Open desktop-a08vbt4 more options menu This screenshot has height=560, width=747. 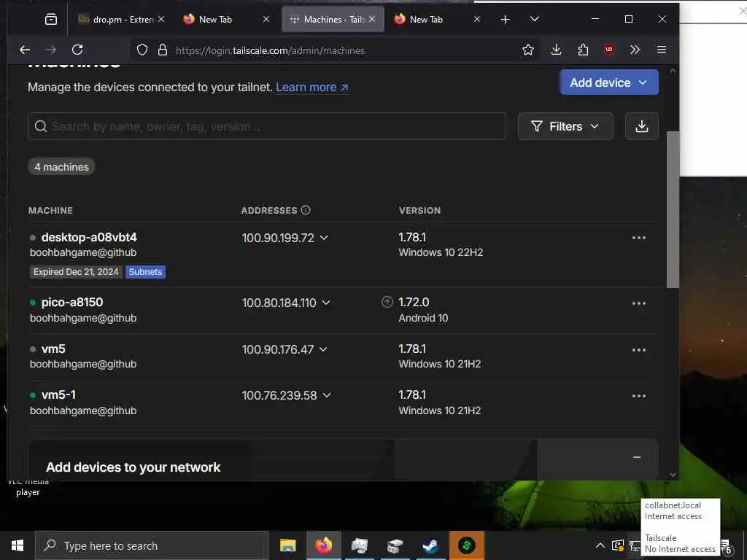tap(639, 238)
